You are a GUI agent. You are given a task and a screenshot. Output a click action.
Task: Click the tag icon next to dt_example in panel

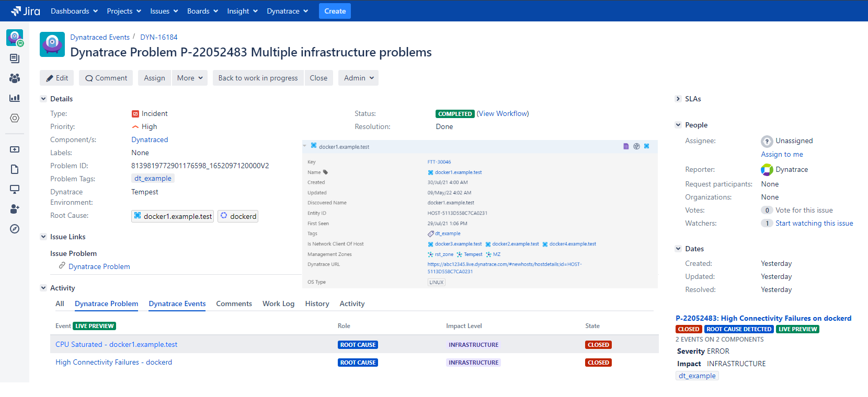(431, 233)
